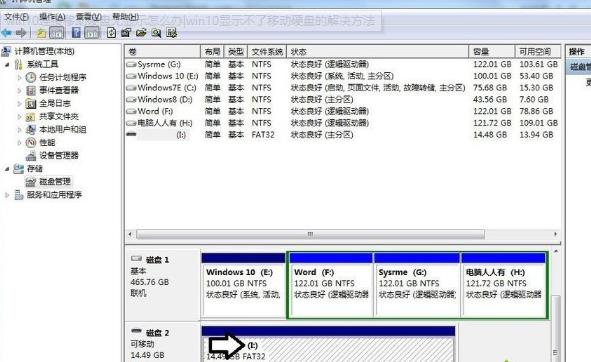Expand the 共享文件夹 node arrow
The image size is (591, 362).
[x=20, y=117]
